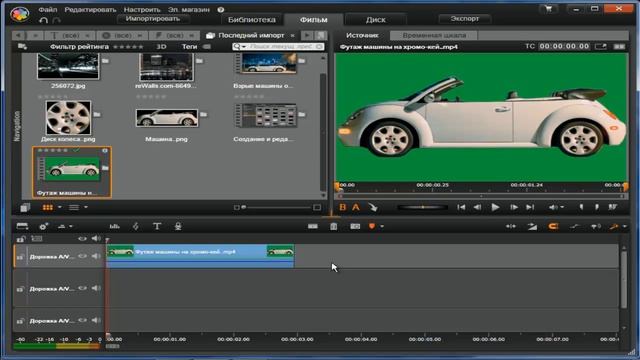Open the search options dropdown arrow
The image size is (640, 360).
244,47
